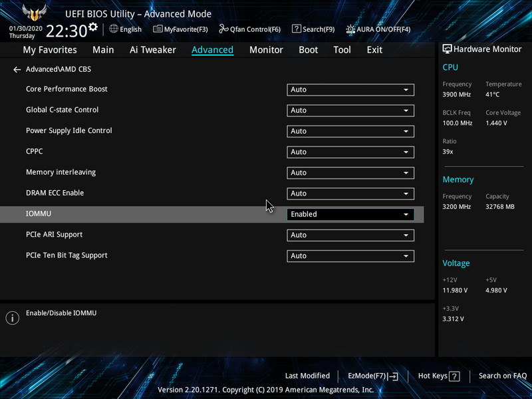532x399 pixels.
Task: Open the IOMMU Enabled dropdown
Action: [350, 214]
